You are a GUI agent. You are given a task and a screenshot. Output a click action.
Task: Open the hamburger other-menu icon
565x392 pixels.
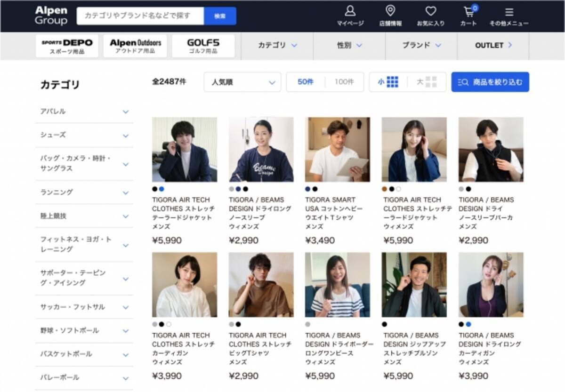pyautogui.click(x=508, y=12)
